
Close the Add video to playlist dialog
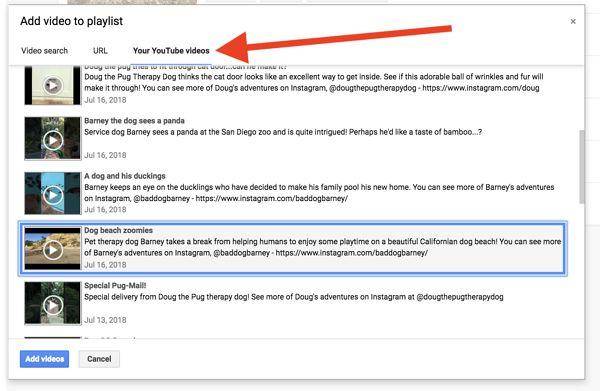click(573, 21)
